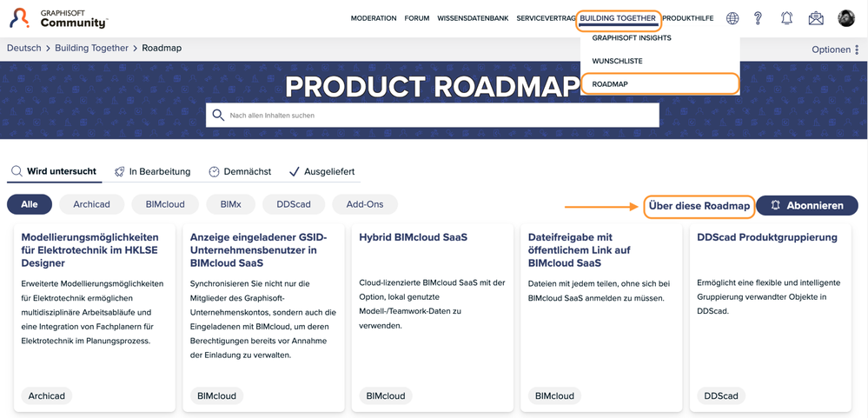868x418 pixels.
Task: Click 'Dateien mit jedem teilen' description text
Action: point(599,290)
